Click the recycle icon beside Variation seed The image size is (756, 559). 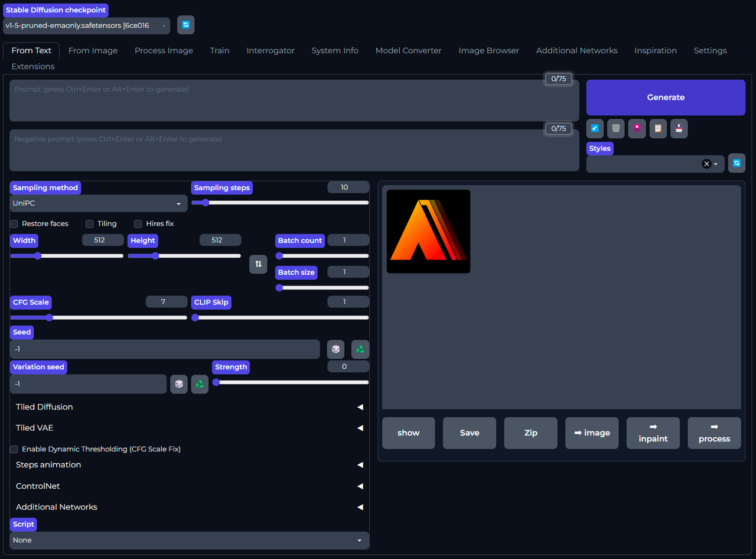[x=200, y=384]
